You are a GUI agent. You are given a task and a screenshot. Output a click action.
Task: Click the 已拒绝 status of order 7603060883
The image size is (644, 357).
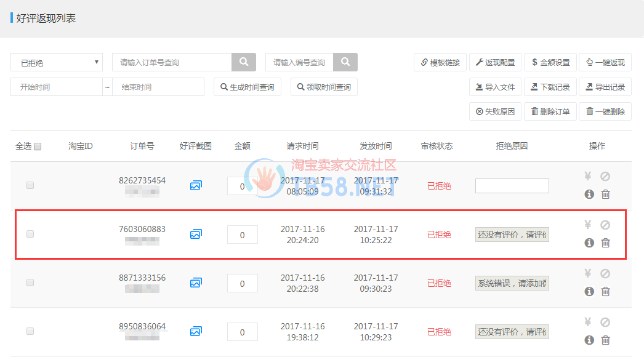pos(439,235)
